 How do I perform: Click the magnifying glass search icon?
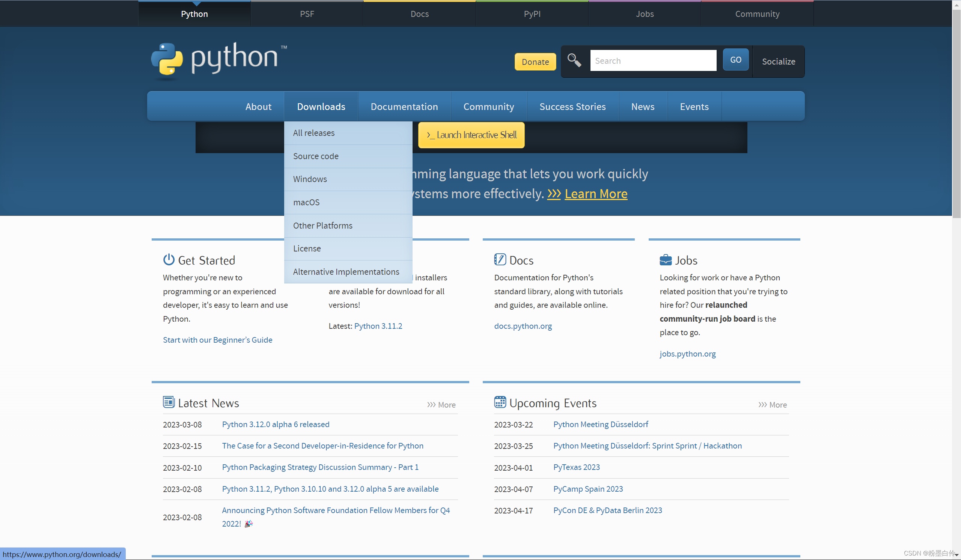pos(574,60)
